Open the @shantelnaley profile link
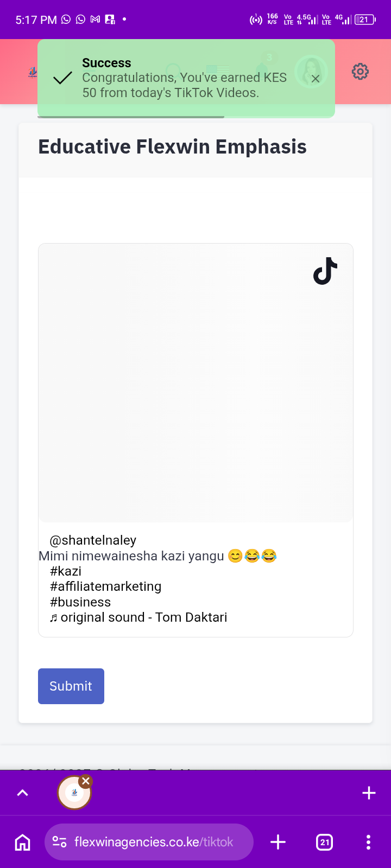 [93, 540]
